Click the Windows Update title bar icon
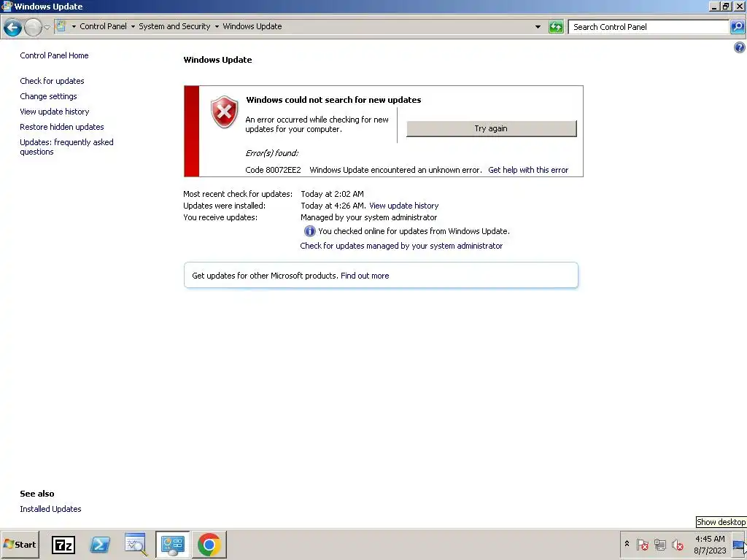This screenshot has width=747, height=560. pos(7,6)
